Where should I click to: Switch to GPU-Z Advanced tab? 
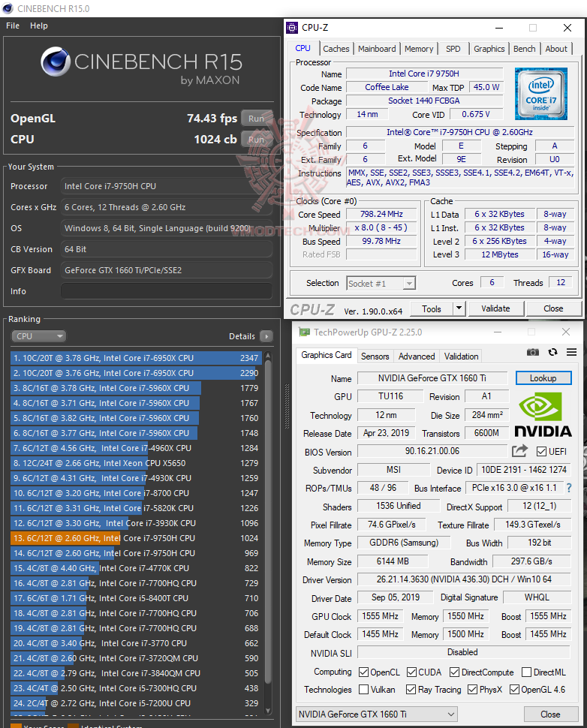[x=417, y=356]
